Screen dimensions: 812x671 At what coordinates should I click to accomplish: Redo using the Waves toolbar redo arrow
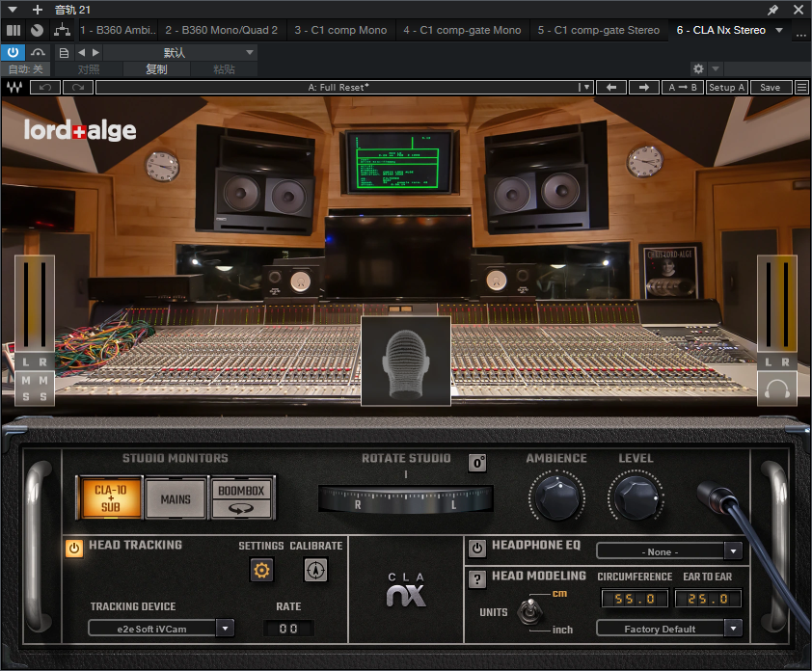point(78,87)
